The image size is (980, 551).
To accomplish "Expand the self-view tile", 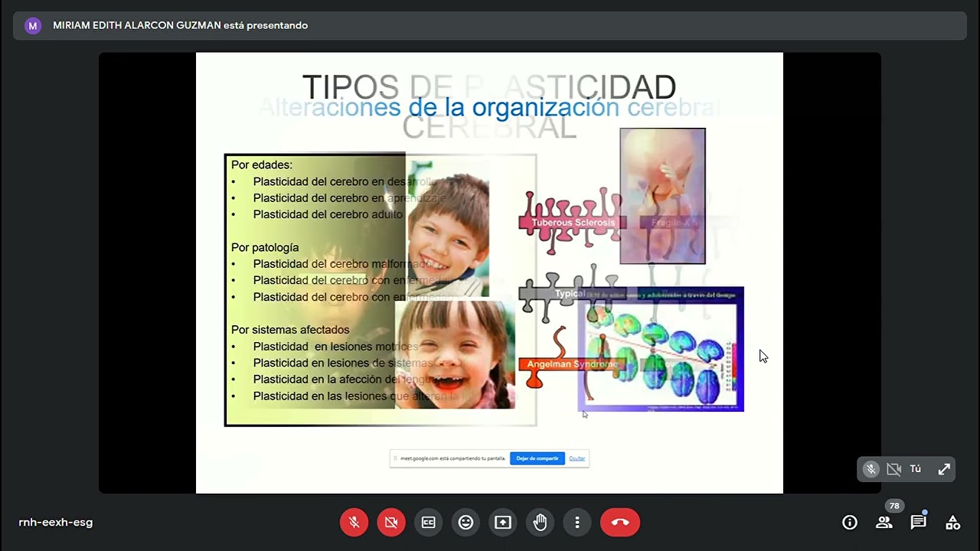I will 944,469.
